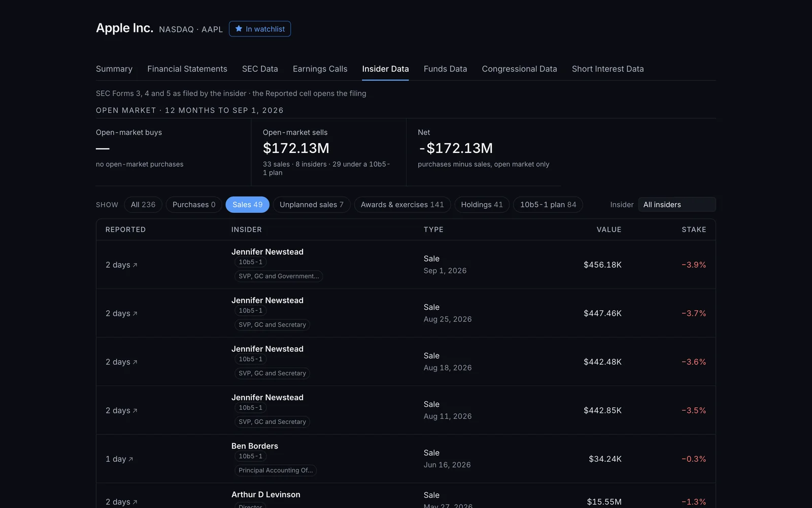Click the $34.24K sale value
The width and height of the screenshot is (812, 508).
[605, 459]
